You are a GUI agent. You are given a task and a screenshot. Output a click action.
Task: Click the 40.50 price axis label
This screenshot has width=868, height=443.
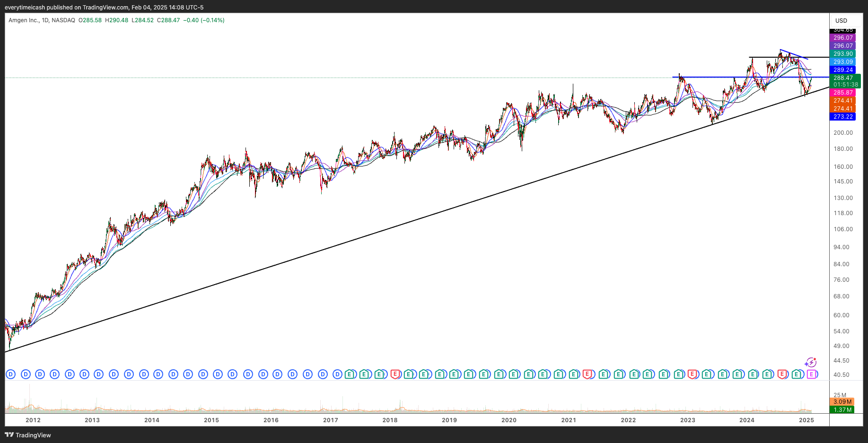842,375
